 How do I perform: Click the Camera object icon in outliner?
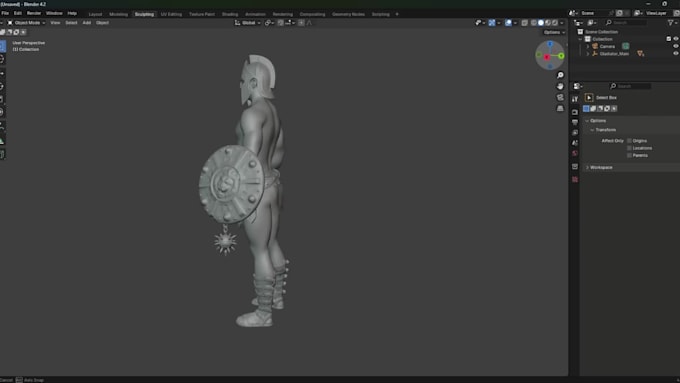point(595,46)
